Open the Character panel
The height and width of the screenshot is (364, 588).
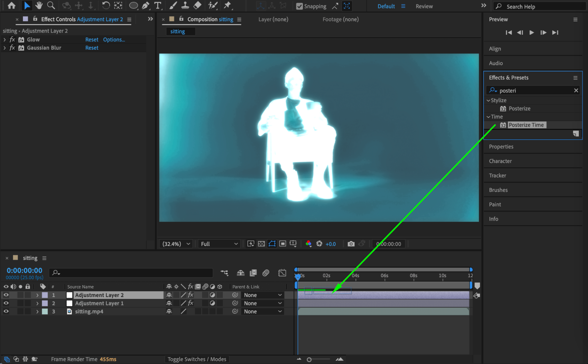(x=500, y=161)
